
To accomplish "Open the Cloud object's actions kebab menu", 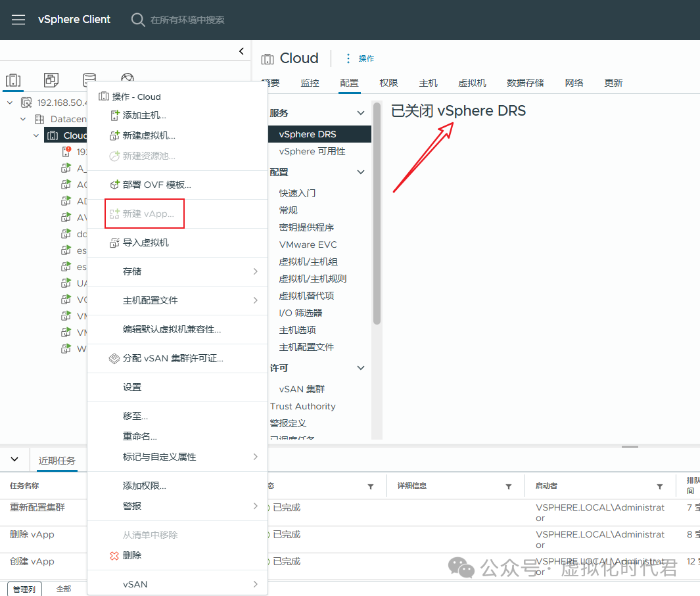I will [x=348, y=58].
